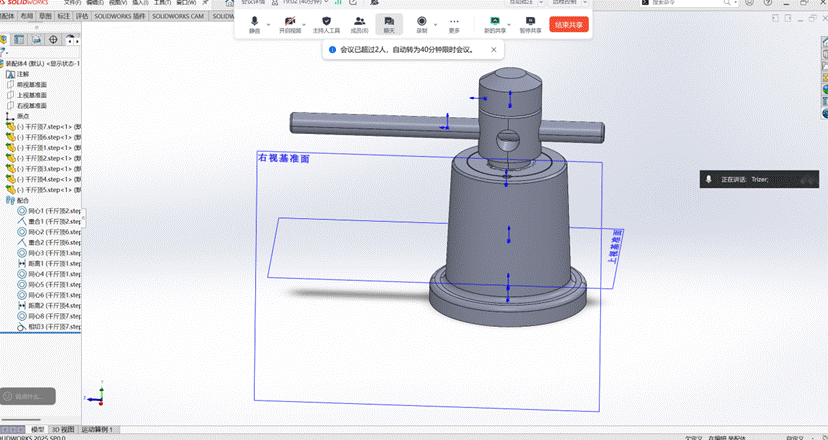Select the 3D视图 bottom tab
Image resolution: width=828 pixels, height=440 pixels.
(63, 428)
